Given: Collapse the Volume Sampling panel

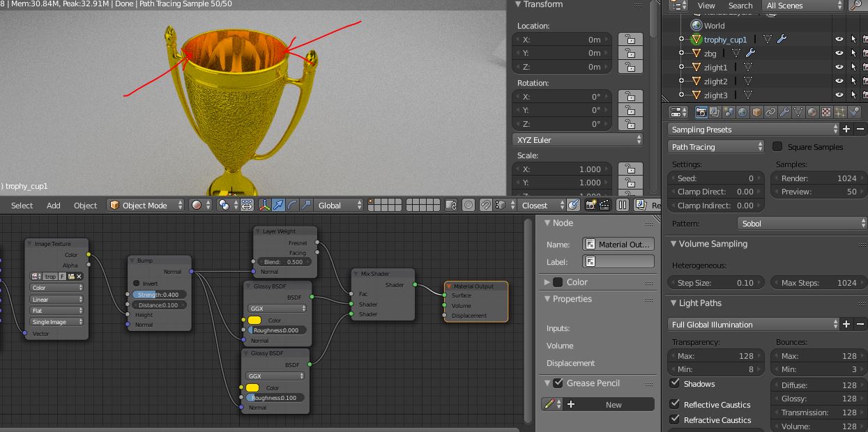Looking at the screenshot, I should tap(673, 244).
